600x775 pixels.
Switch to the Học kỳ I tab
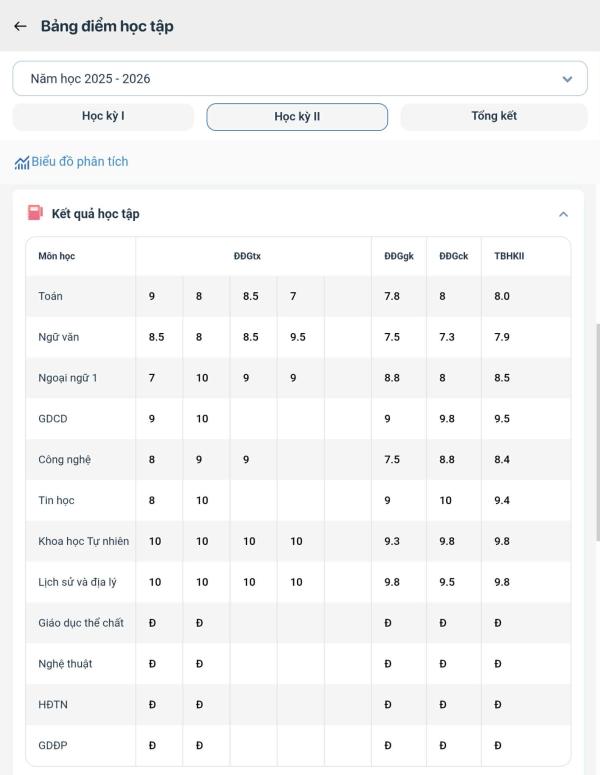coord(103,117)
